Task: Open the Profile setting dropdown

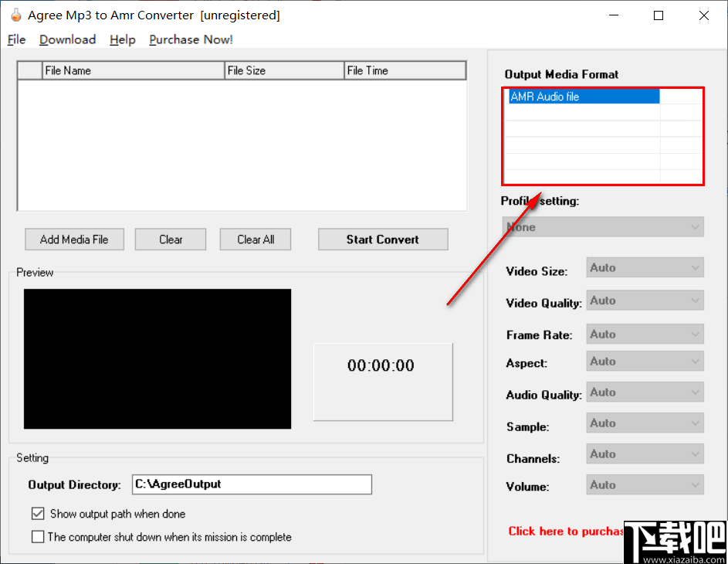Action: (x=602, y=226)
